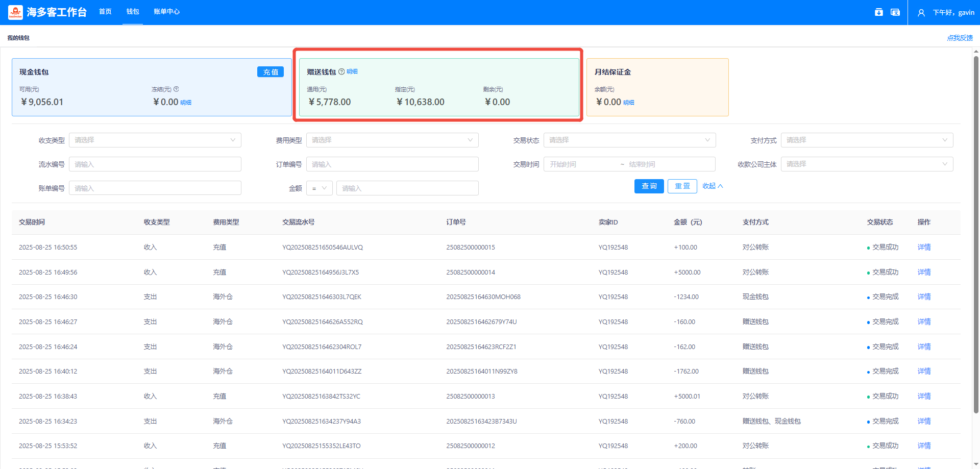980x469 pixels.
Task: Focus the 订单编号 input field
Action: tap(393, 164)
